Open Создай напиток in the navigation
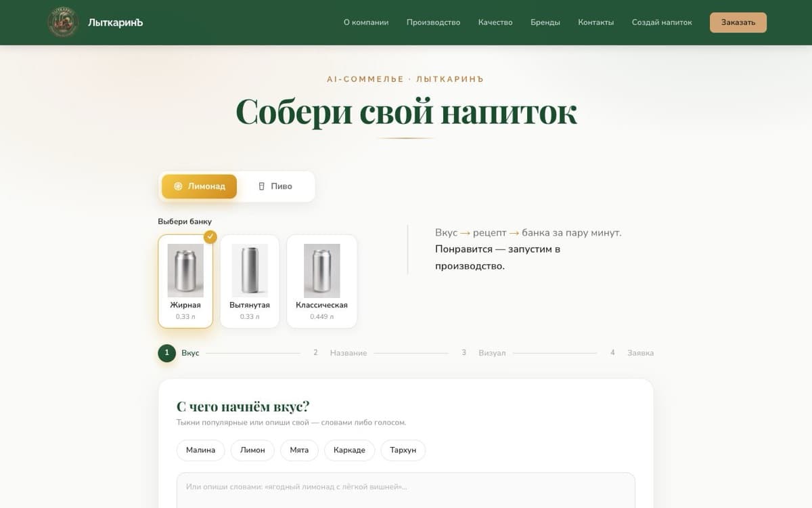812x508 pixels. (662, 22)
